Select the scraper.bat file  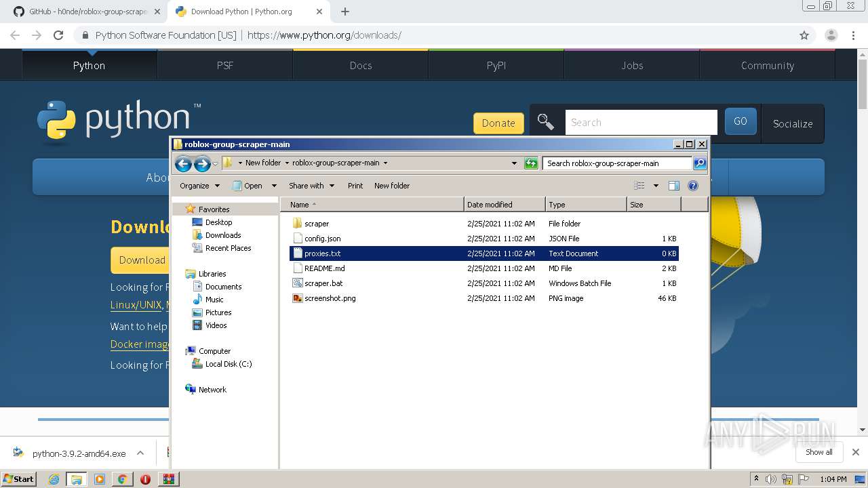pos(484,283)
